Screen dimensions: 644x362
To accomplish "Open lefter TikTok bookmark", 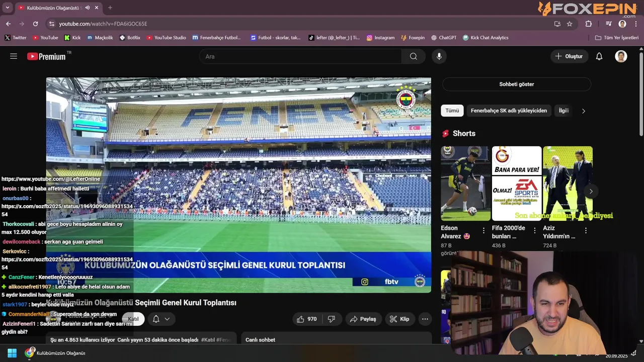I will [x=334, y=38].
